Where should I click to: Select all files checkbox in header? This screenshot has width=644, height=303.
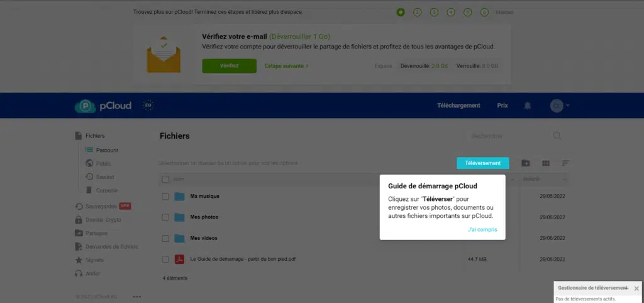pyautogui.click(x=165, y=180)
